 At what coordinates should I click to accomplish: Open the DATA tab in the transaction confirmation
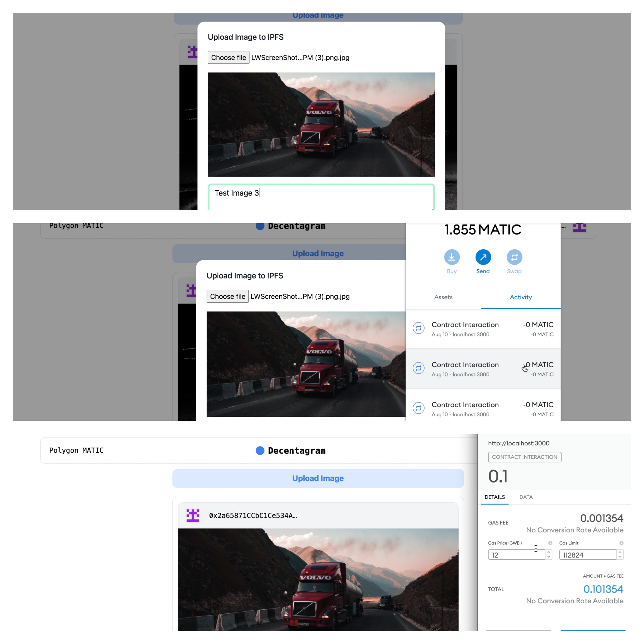pyautogui.click(x=526, y=497)
